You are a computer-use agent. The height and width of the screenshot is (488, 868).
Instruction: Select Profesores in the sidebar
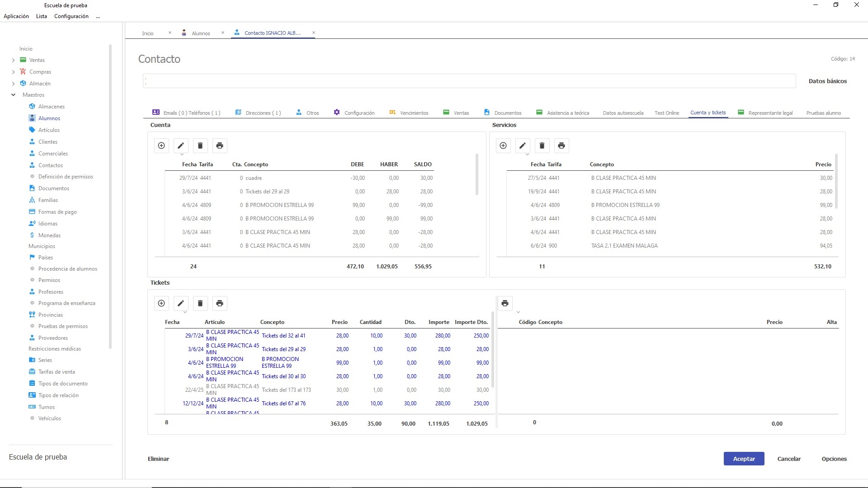(x=51, y=292)
